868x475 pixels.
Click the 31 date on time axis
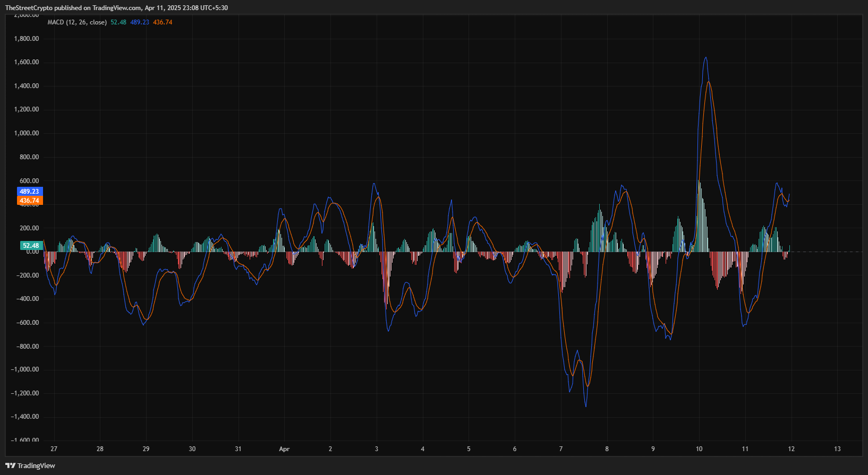238,449
